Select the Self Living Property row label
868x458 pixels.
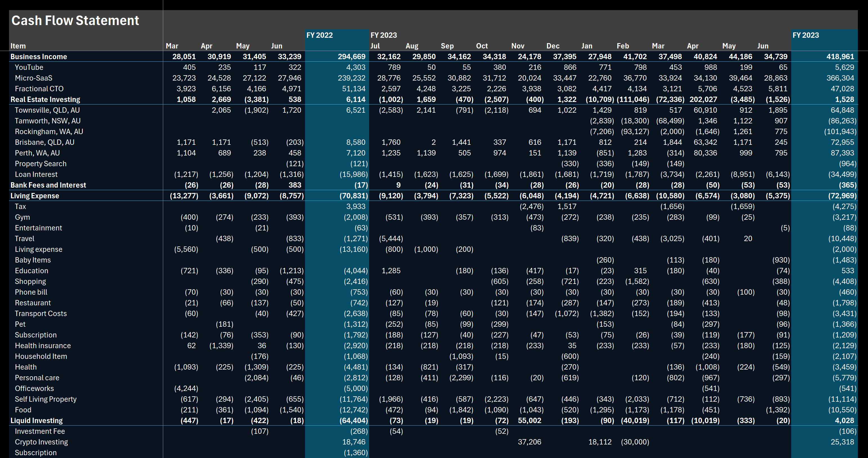tap(46, 399)
